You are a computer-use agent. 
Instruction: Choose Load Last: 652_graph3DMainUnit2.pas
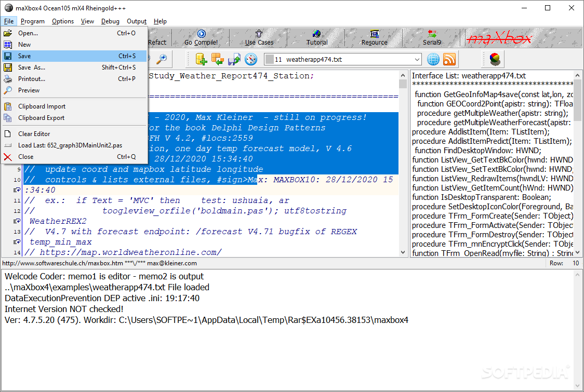point(74,145)
